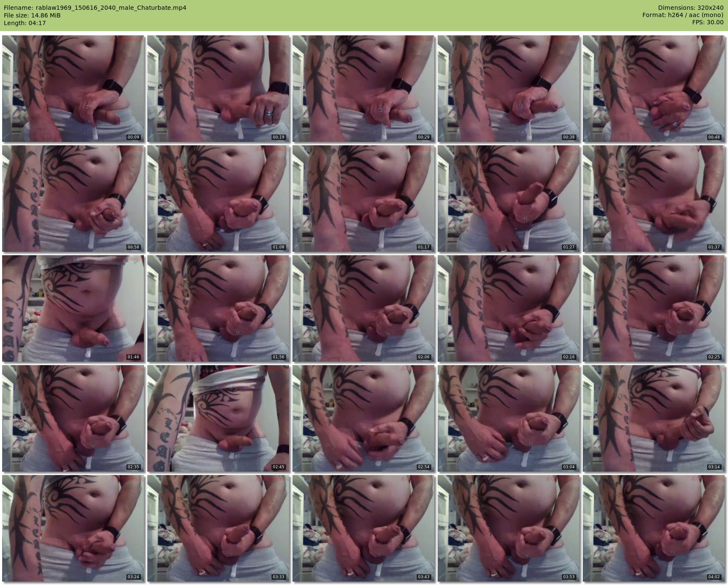Click the thumbnail marked 00:48
Screen dimensions: 728x585
(654, 89)
